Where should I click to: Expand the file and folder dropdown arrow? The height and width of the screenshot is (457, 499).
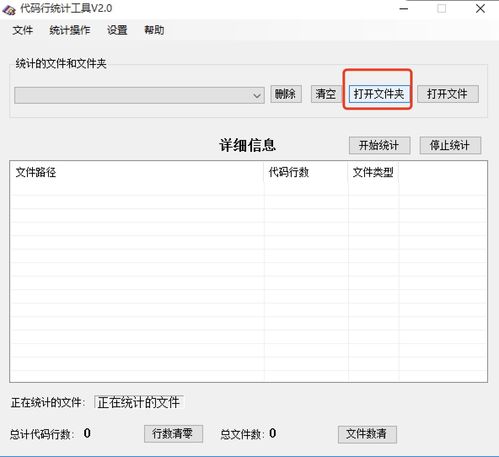pyautogui.click(x=256, y=96)
